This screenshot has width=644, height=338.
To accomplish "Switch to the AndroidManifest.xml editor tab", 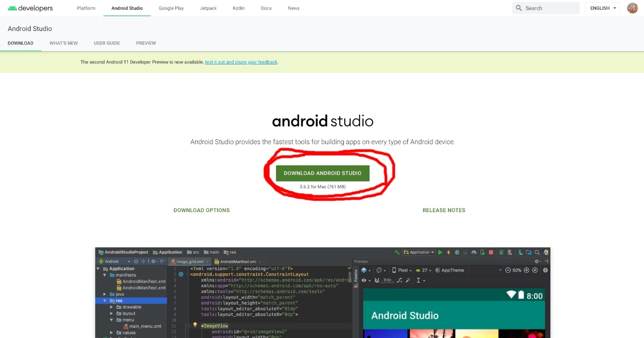I will tap(238, 261).
